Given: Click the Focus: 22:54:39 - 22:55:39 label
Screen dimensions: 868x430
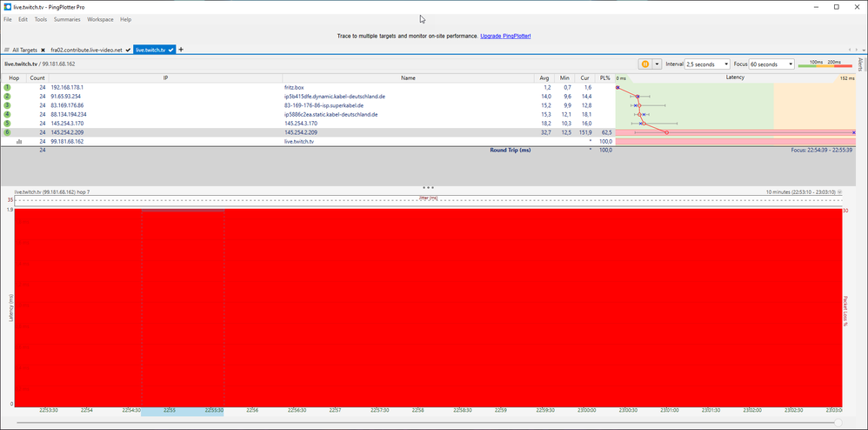Looking at the screenshot, I should coord(822,151).
